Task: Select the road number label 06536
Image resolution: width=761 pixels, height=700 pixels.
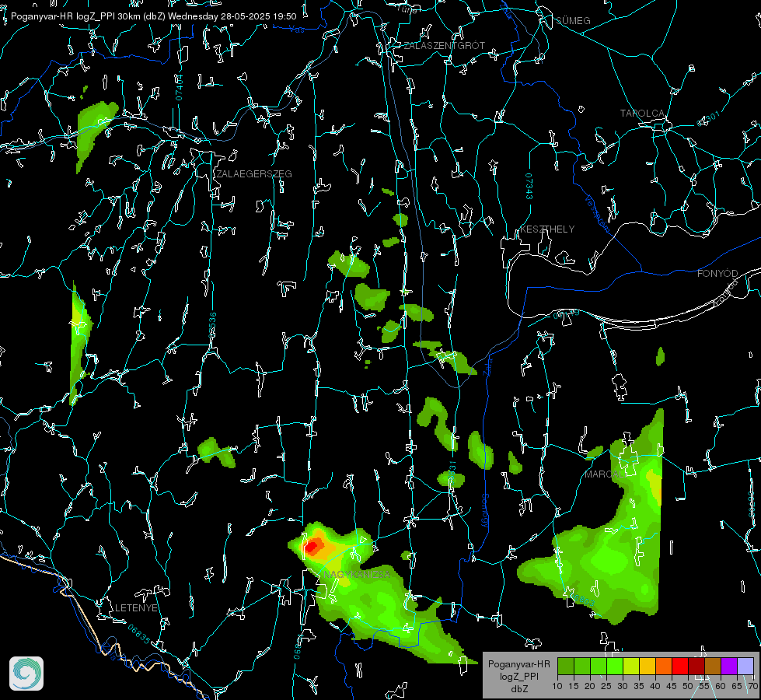Action: [212, 325]
